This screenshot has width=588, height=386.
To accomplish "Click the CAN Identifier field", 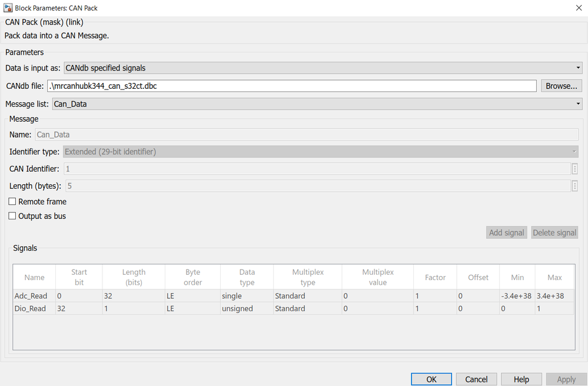I will (317, 169).
